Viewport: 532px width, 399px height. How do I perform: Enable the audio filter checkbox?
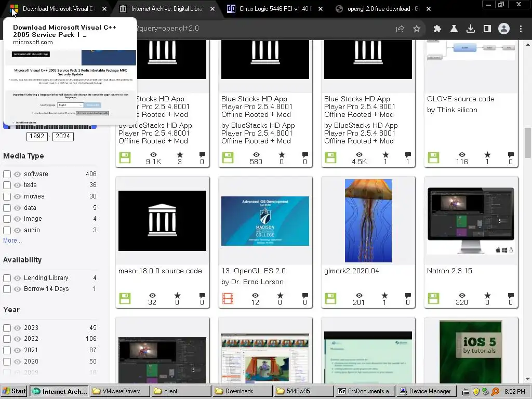pyautogui.click(x=7, y=230)
